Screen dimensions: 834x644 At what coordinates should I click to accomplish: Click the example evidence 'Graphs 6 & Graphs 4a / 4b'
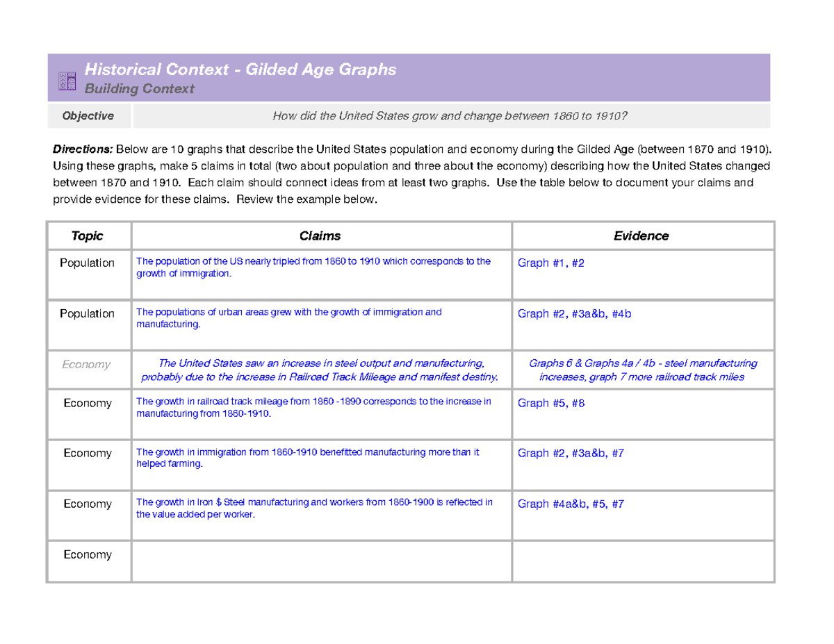click(642, 370)
